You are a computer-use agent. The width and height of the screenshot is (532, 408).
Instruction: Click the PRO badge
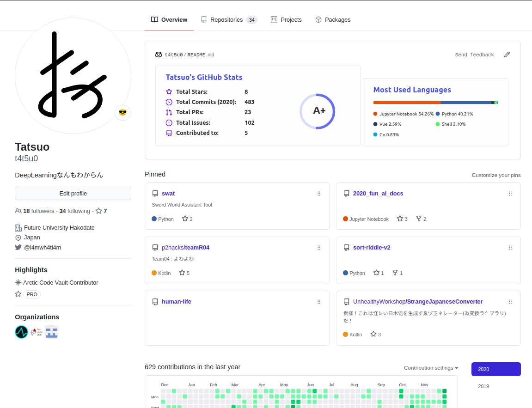tap(32, 294)
